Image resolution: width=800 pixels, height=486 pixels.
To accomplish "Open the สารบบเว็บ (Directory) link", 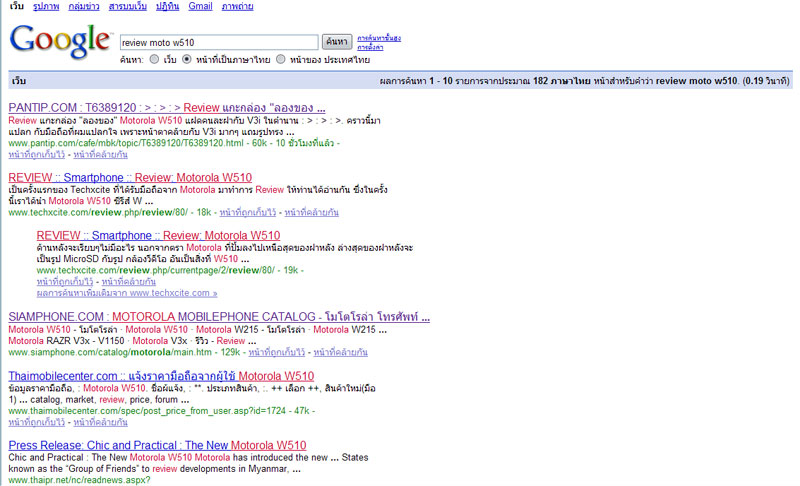I will click(x=128, y=6).
